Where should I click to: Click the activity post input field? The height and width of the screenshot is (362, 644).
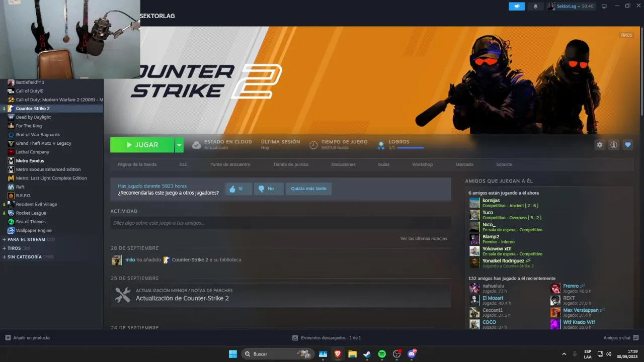point(281,223)
